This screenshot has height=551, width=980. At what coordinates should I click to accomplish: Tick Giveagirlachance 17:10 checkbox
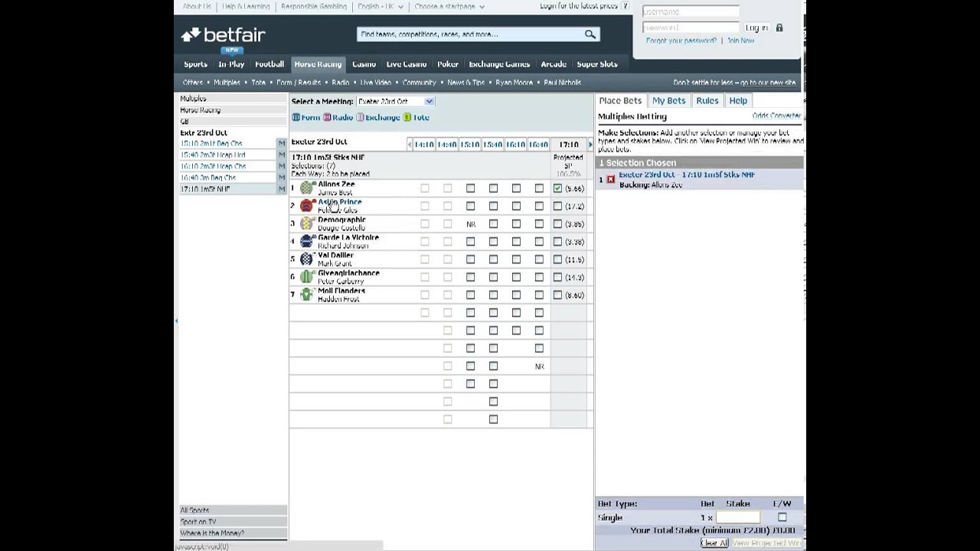click(557, 277)
